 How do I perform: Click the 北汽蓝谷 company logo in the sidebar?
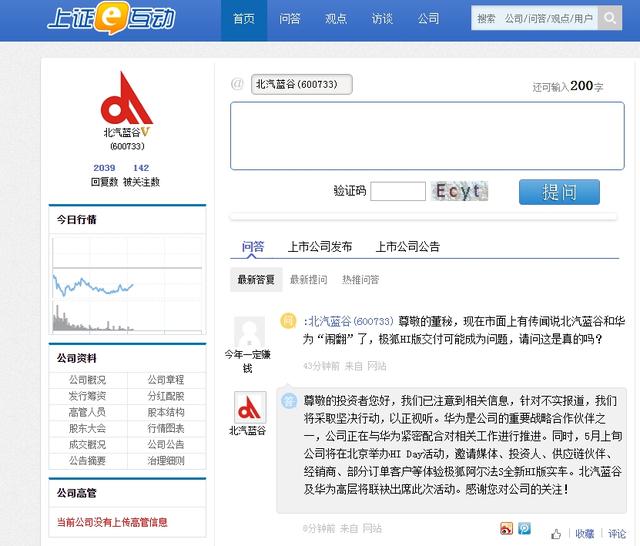tap(127, 98)
